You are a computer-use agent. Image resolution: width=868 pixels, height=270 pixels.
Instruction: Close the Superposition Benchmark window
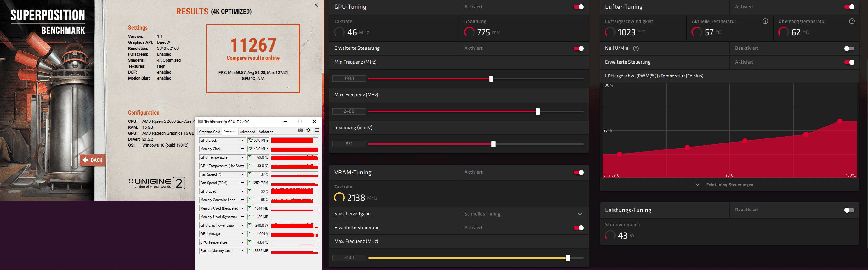point(316,5)
